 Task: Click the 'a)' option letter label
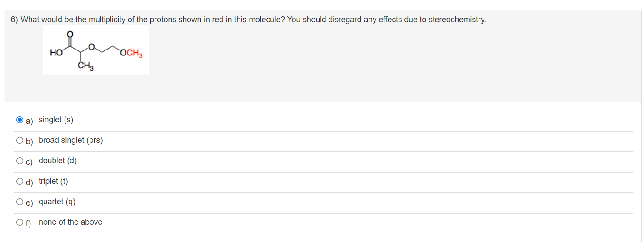click(29, 121)
